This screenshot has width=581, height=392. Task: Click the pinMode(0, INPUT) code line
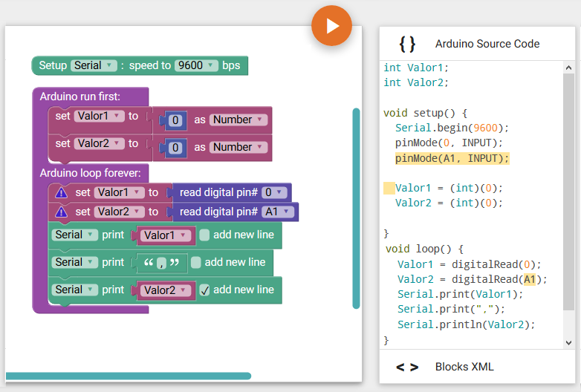coord(449,143)
